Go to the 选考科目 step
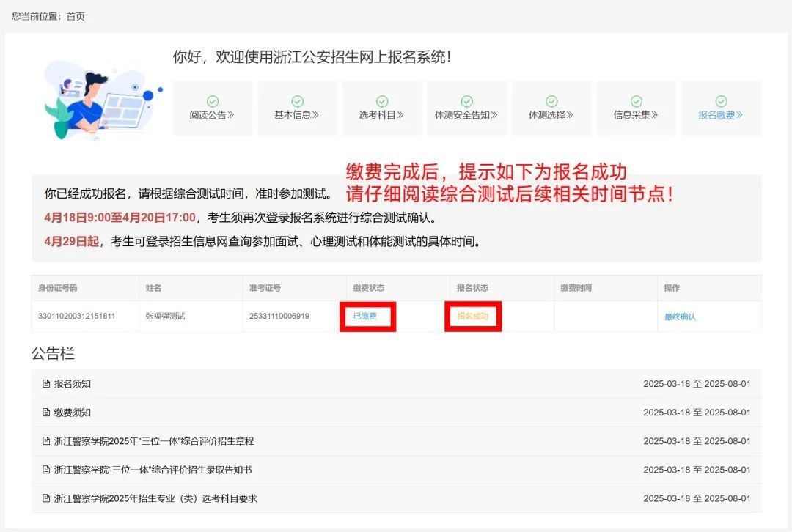This screenshot has width=792, height=532. [382, 108]
